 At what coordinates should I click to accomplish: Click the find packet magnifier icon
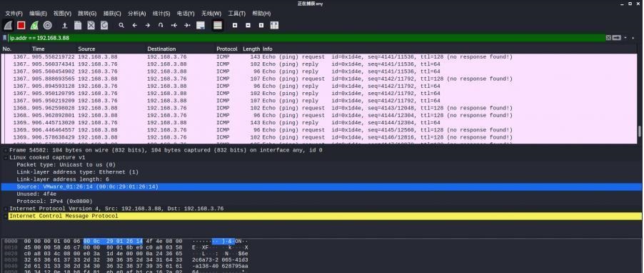[121, 26]
